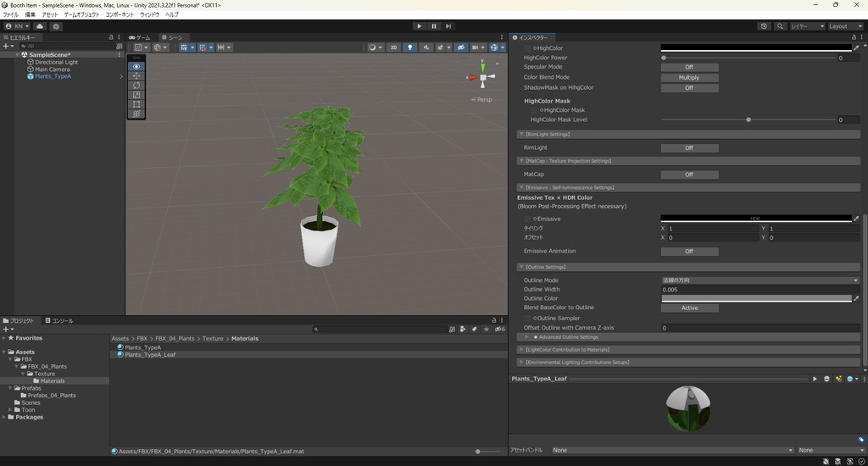Image resolution: width=868 pixels, height=466 pixels.
Task: Toggle hidden-objects visibility in scene toolbar
Action: [x=460, y=47]
